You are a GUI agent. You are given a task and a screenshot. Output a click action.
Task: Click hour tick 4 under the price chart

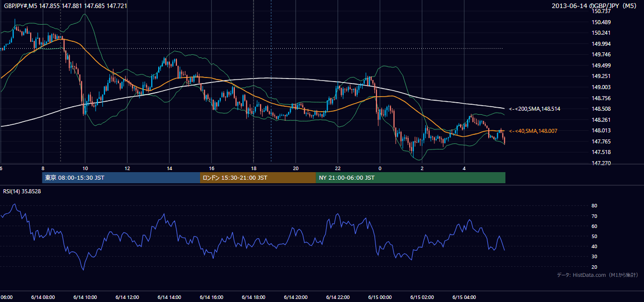(464, 168)
